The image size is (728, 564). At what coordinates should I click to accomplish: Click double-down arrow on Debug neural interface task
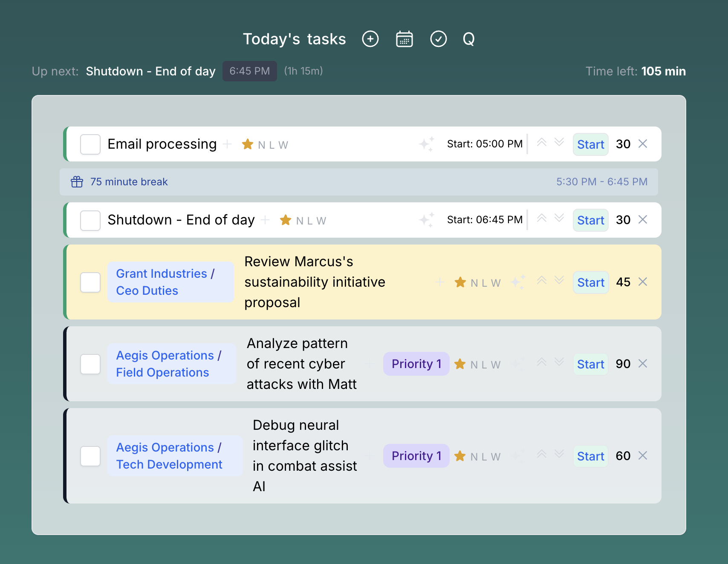click(559, 454)
